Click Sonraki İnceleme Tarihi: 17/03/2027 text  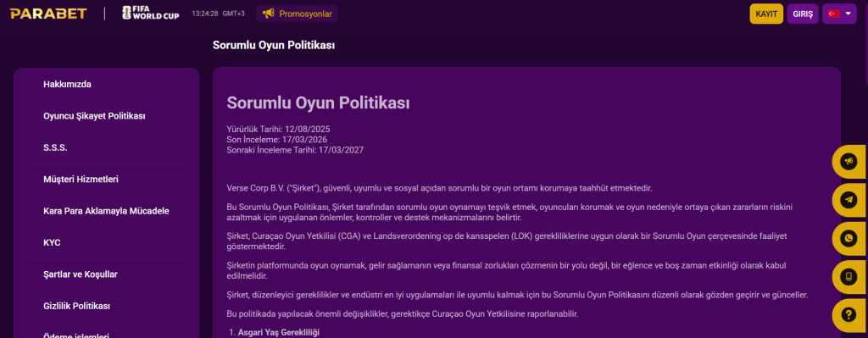(295, 150)
